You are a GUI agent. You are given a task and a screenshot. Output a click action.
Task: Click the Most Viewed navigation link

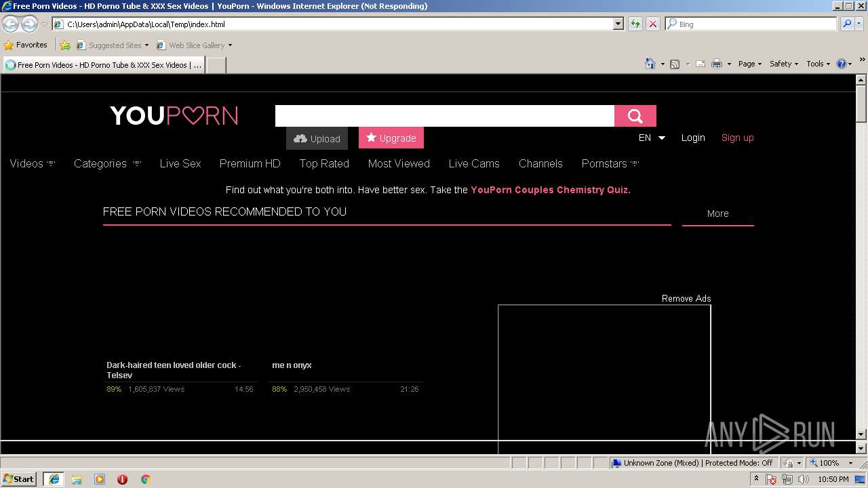[x=399, y=163]
